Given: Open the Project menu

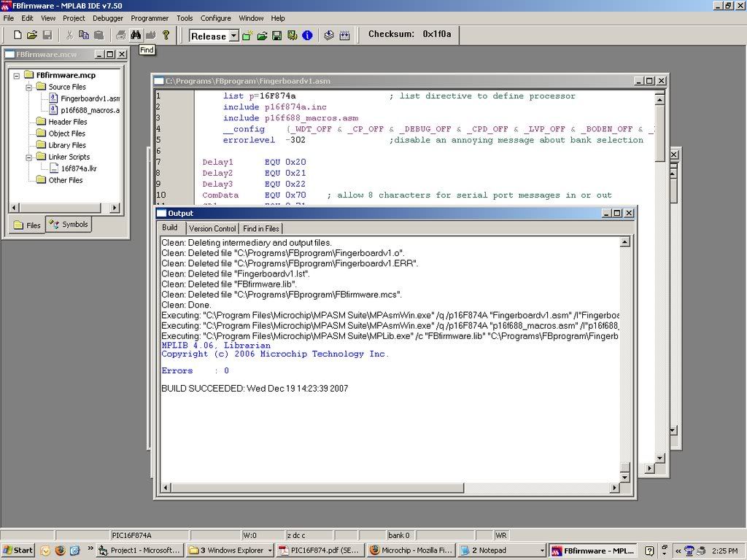Looking at the screenshot, I should tap(74, 18).
